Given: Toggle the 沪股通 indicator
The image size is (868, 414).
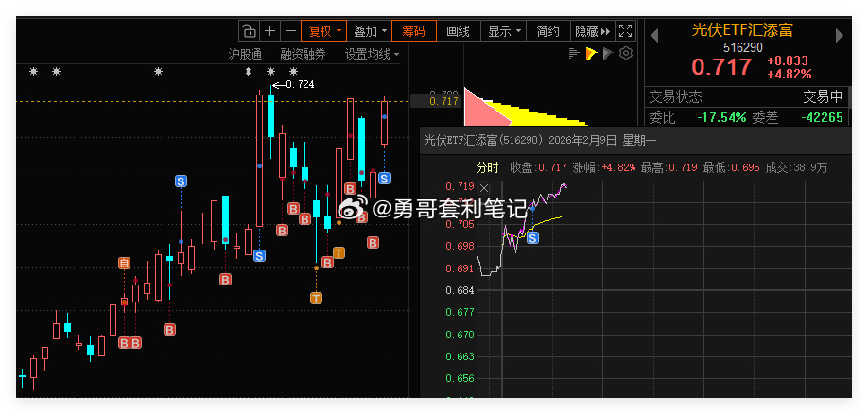Looking at the screenshot, I should 245,54.
